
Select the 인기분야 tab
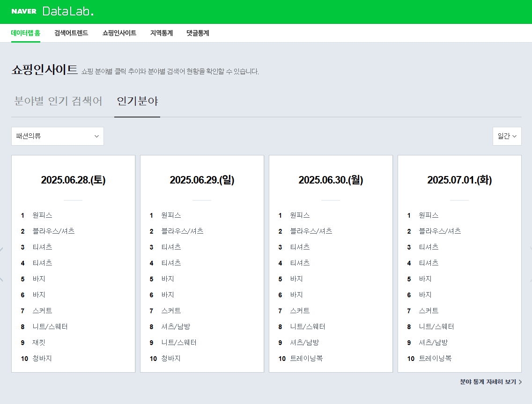[x=137, y=101]
